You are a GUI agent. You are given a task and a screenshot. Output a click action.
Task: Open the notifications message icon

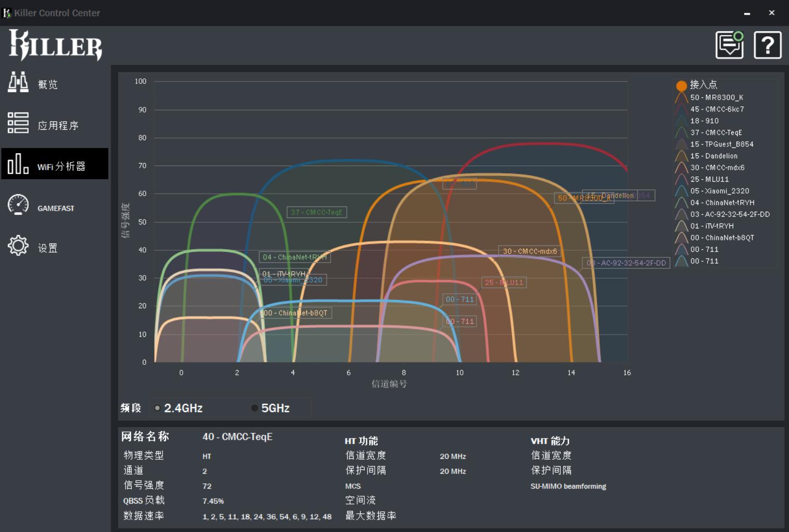pos(730,45)
